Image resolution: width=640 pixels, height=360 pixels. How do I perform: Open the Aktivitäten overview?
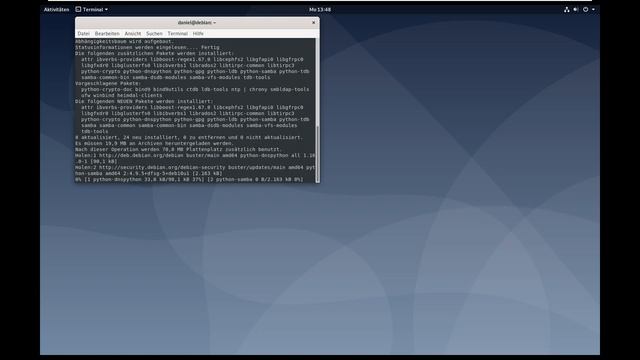click(x=56, y=9)
